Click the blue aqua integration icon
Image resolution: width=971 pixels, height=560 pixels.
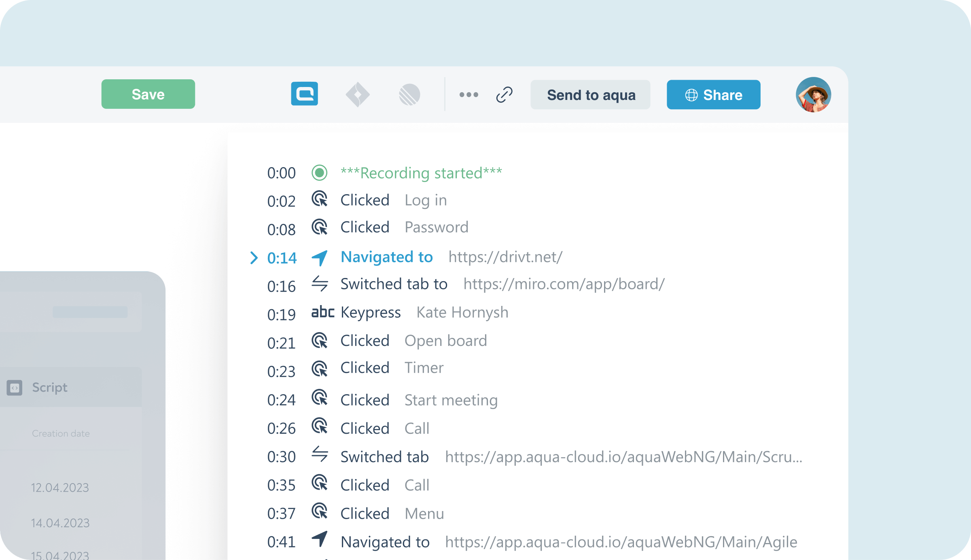click(304, 94)
